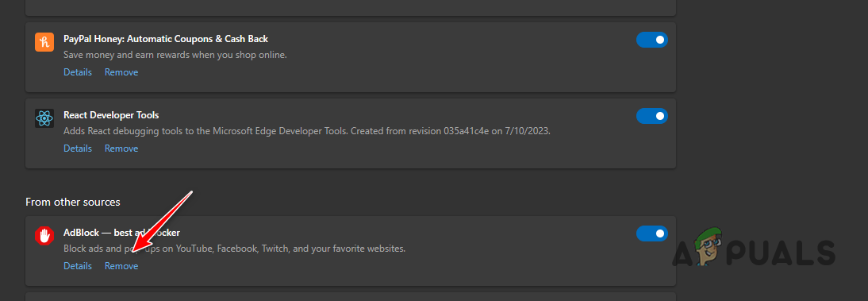This screenshot has height=301, width=868.
Task: Click the PayPal Honey extension icon
Action: pyautogui.click(x=44, y=42)
